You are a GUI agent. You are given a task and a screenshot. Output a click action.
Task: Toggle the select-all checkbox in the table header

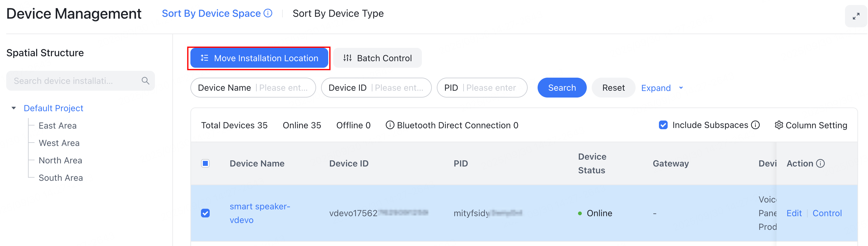pos(205,163)
